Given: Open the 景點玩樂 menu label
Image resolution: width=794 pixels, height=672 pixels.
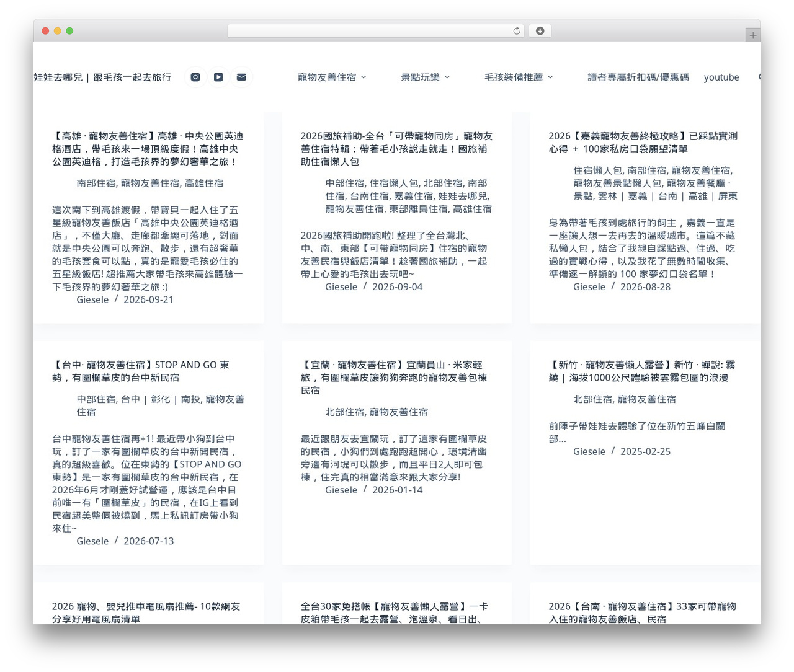Looking at the screenshot, I should pyautogui.click(x=420, y=77).
